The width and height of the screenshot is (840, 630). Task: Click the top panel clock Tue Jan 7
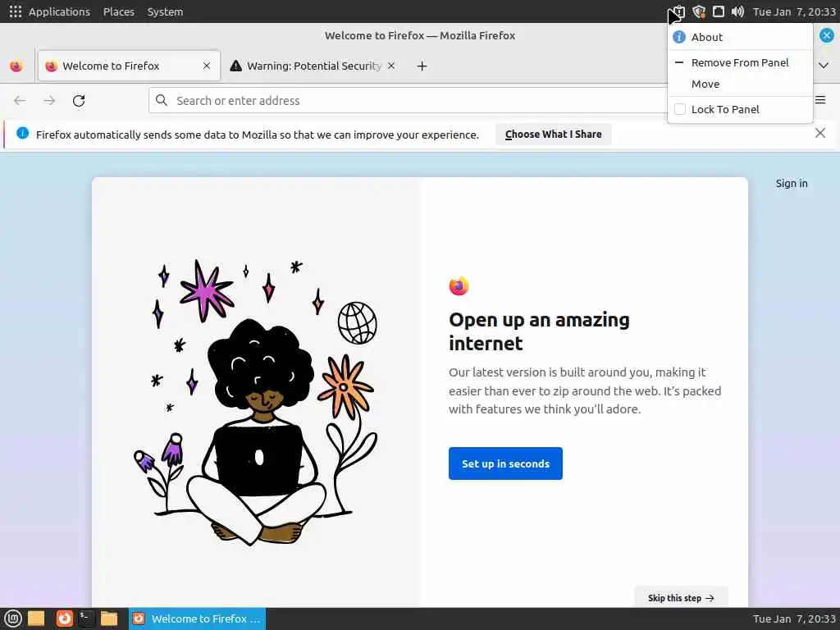(x=794, y=11)
